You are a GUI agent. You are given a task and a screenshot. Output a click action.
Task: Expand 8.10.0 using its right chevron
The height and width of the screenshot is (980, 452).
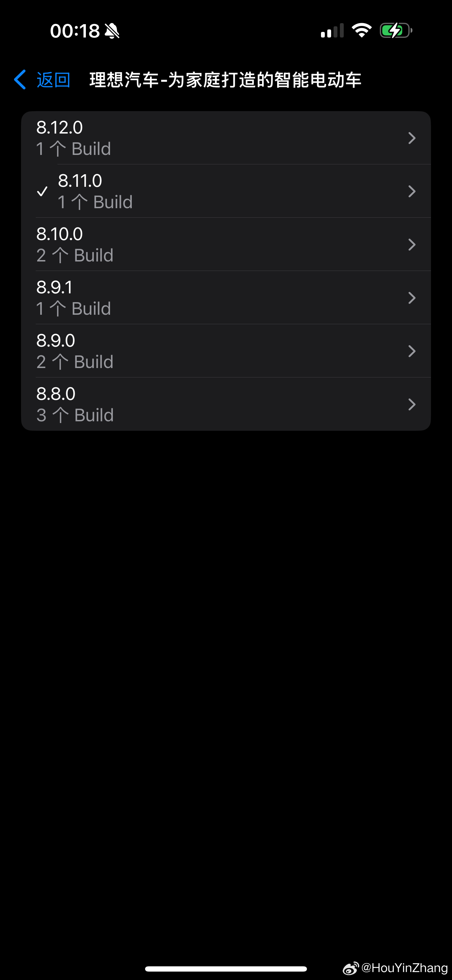[412, 244]
